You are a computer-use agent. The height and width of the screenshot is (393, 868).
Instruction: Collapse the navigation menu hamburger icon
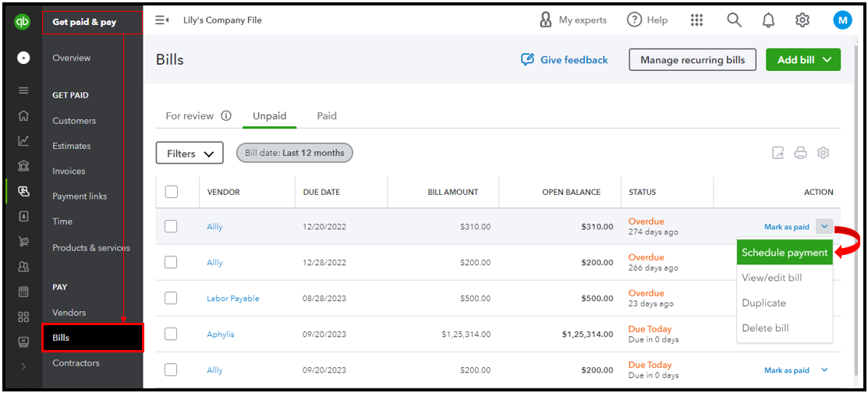[x=162, y=20]
